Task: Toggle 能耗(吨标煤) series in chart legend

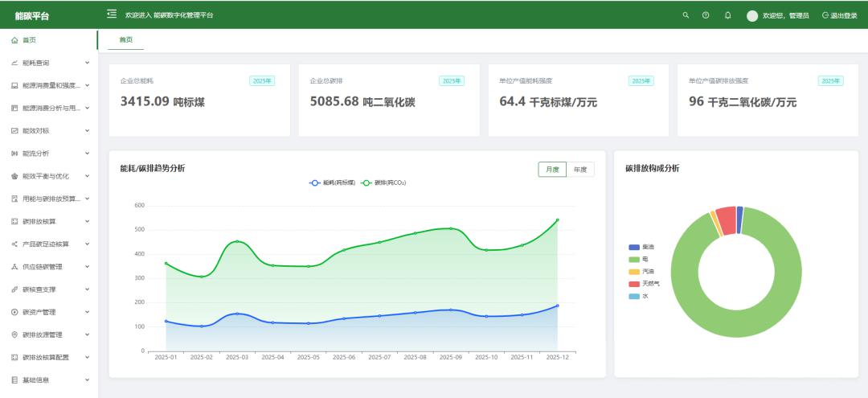Action: (332, 183)
